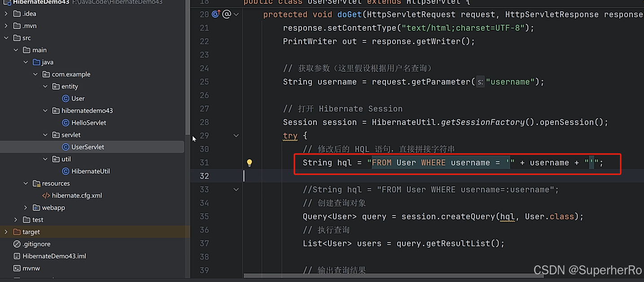Screen dimensions: 644x282
Task: Collapse the com.example package node
Action: tap(35, 74)
